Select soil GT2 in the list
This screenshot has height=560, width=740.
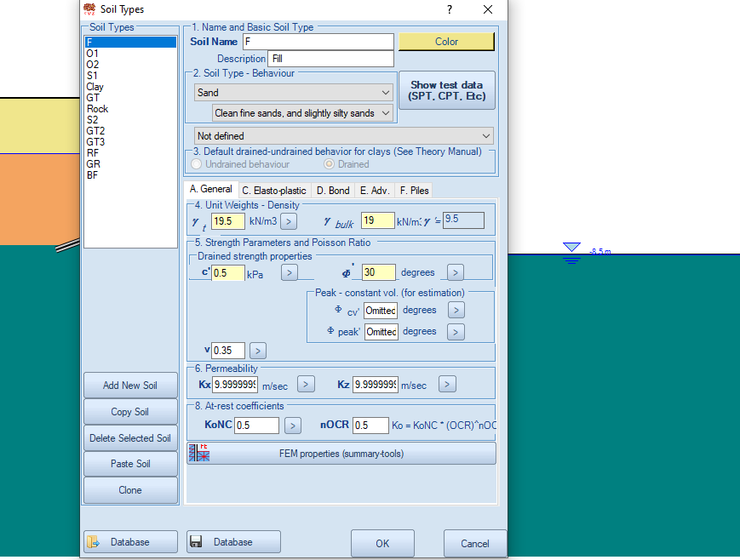(130, 131)
